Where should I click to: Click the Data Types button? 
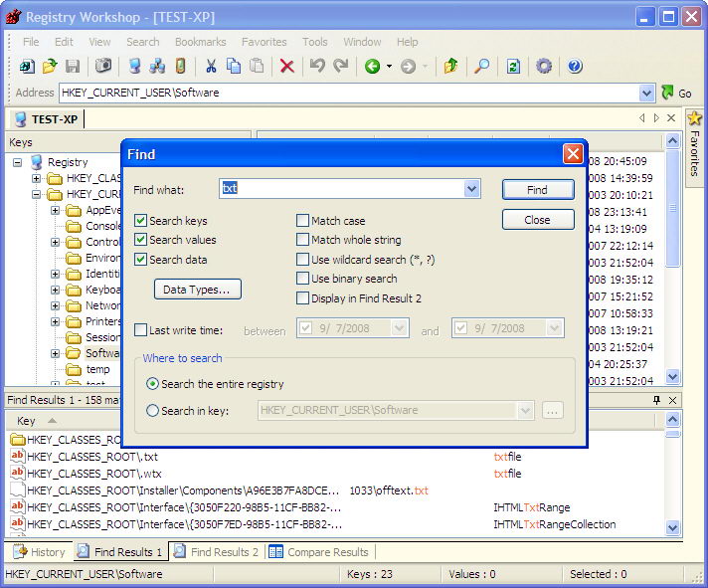pyautogui.click(x=197, y=290)
